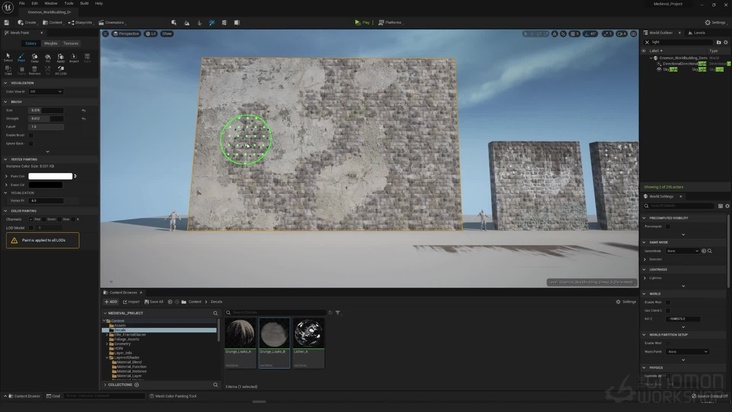Click the green Play button

(x=362, y=22)
